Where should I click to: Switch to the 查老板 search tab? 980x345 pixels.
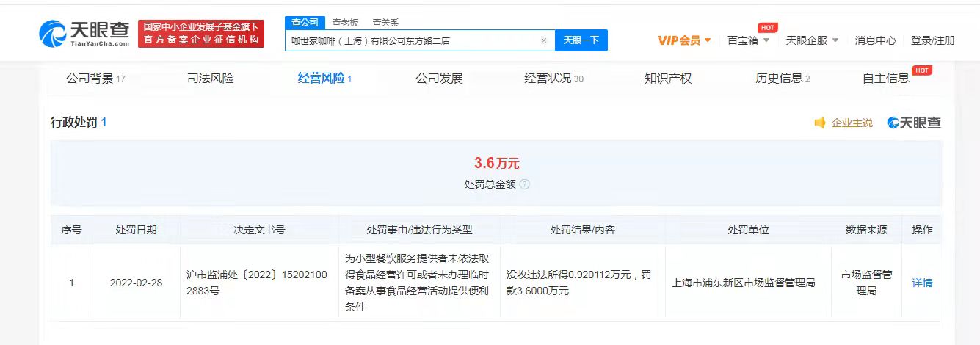click(345, 23)
